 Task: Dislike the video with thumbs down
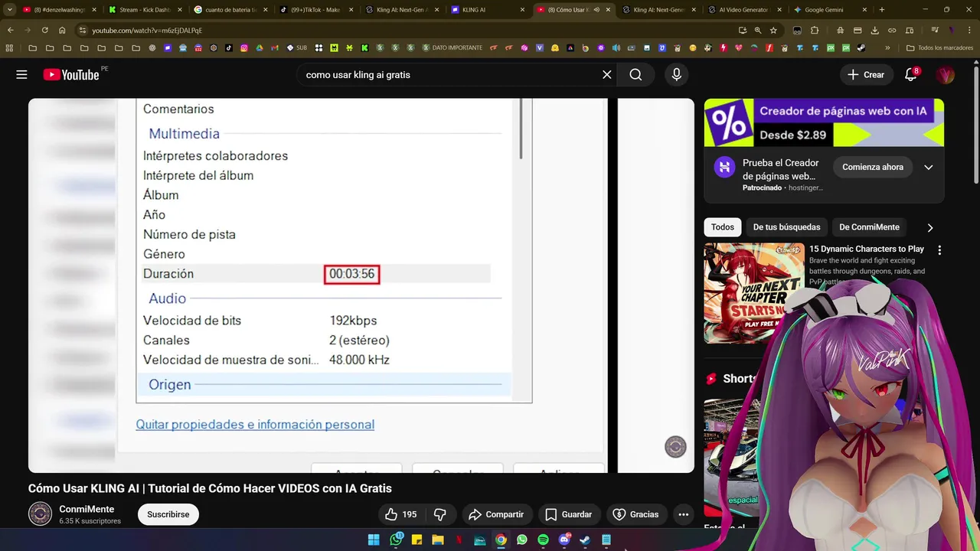coord(440,514)
